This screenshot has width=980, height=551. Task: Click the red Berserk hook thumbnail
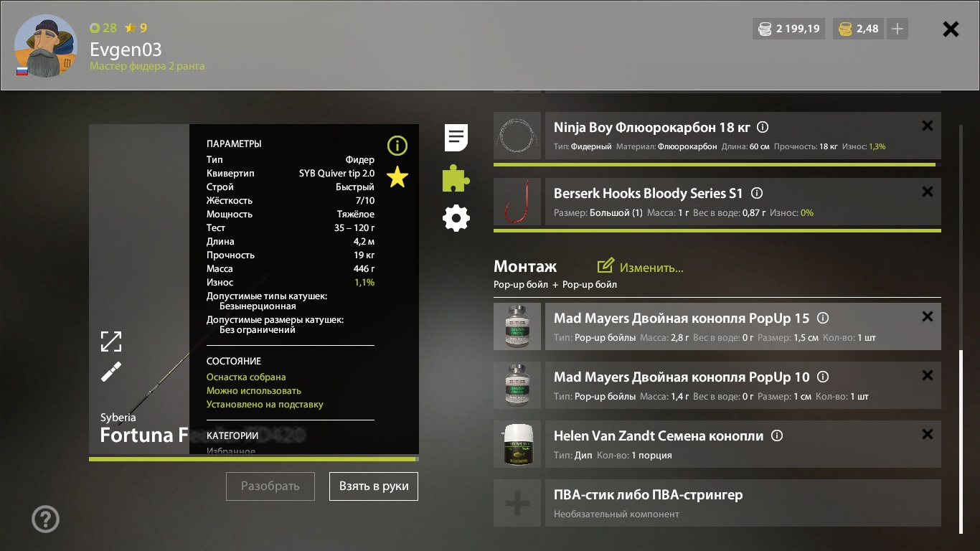click(x=517, y=202)
